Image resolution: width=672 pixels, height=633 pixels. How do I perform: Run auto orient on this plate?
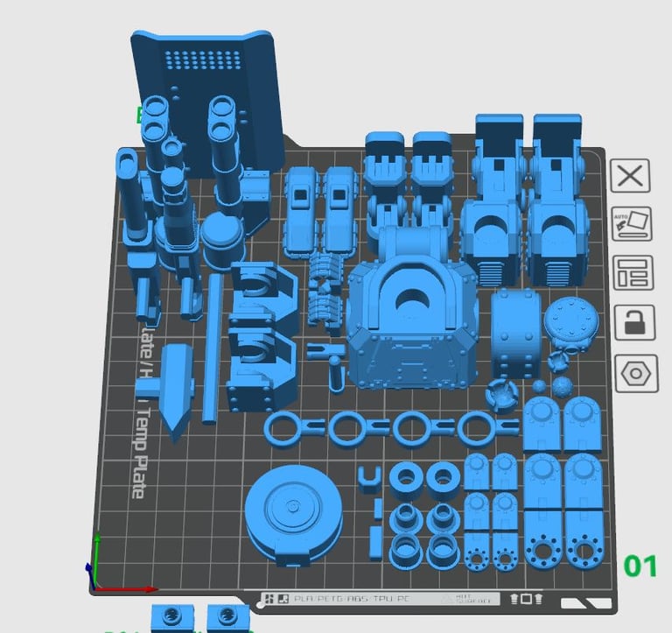632,224
